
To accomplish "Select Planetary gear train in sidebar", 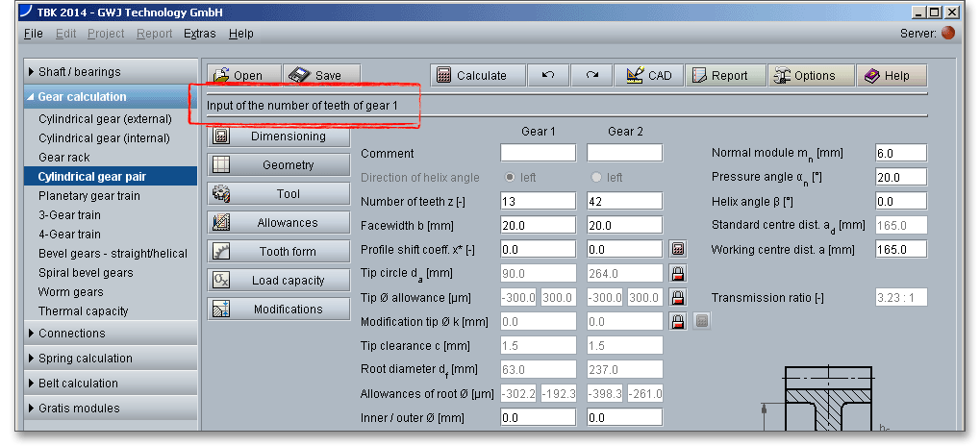I will click(89, 196).
